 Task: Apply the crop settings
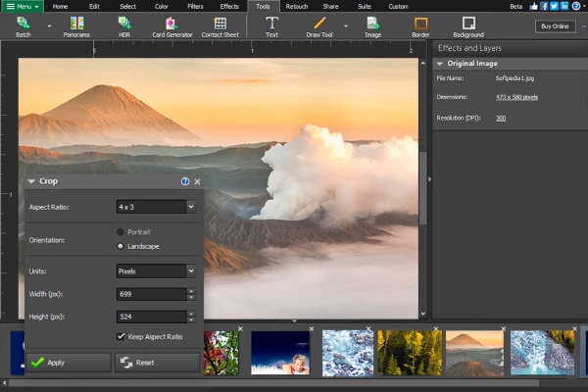(68, 363)
